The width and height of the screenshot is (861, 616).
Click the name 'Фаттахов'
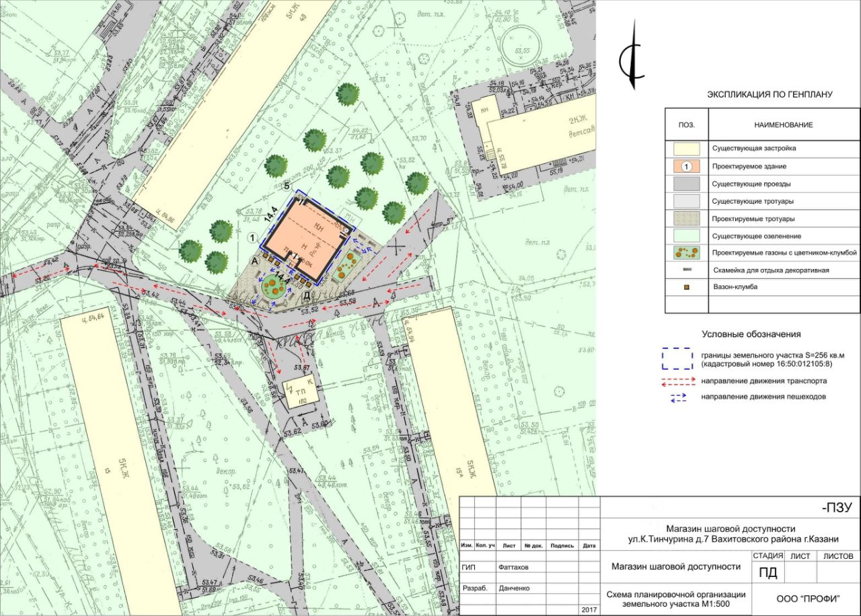click(514, 568)
